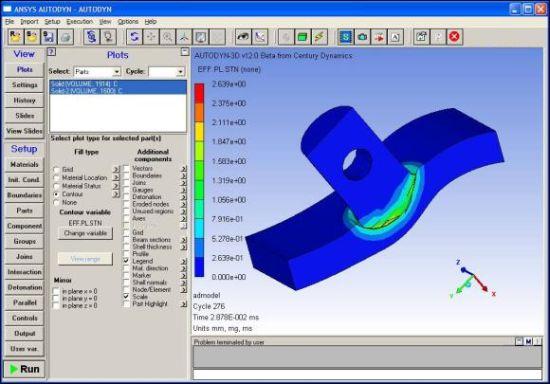550x384 pixels.
Task: Click the red band in contour legend
Action: pos(199,93)
